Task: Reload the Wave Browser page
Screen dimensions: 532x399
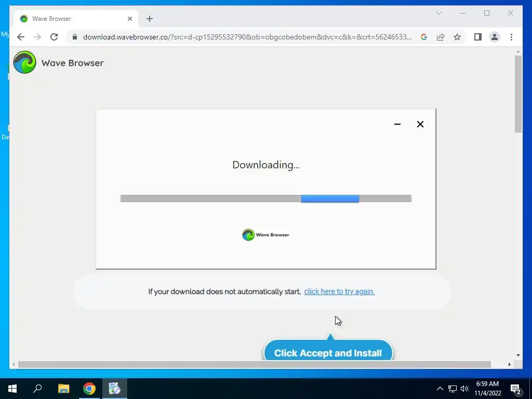Action: (54, 37)
